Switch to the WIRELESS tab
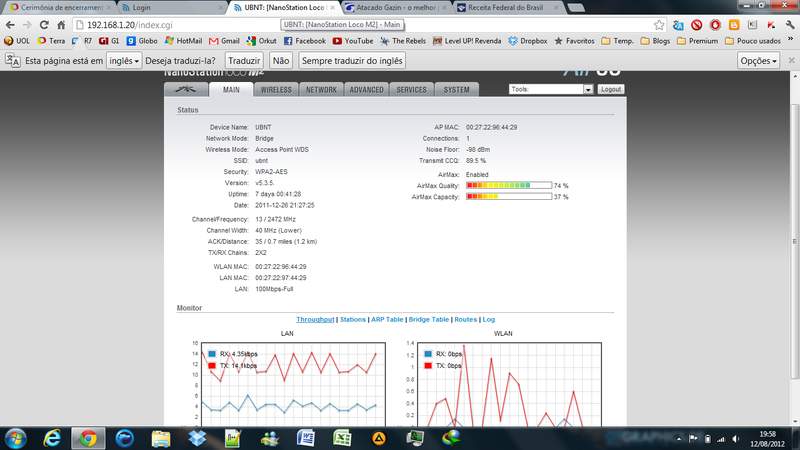The width and height of the screenshot is (800, 450). pos(276,89)
